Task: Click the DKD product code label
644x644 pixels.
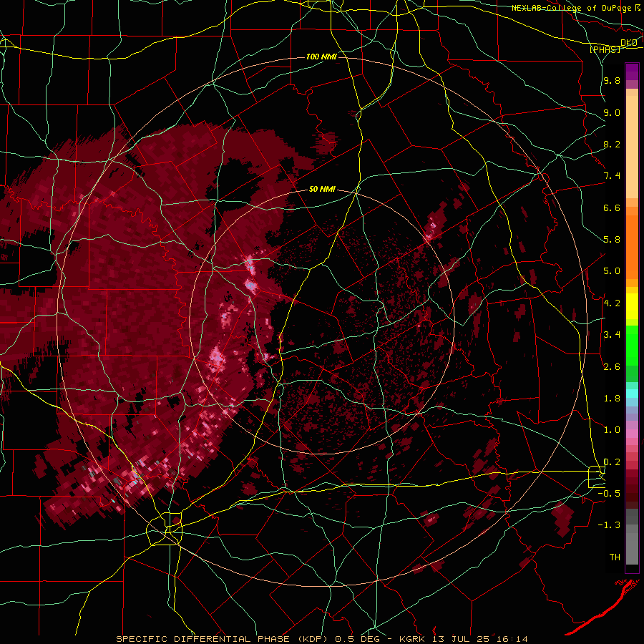Action: click(629, 42)
